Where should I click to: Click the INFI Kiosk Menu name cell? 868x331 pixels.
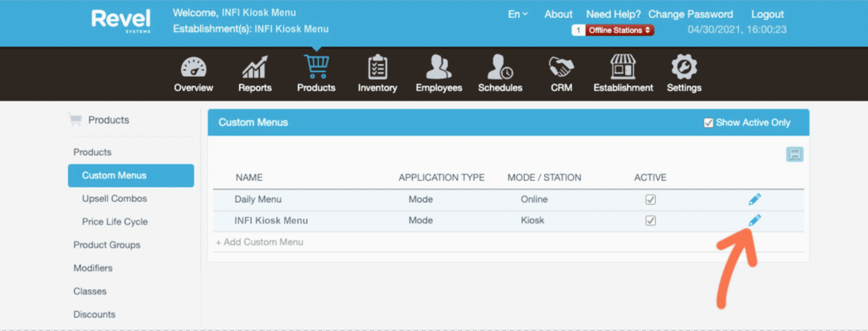tap(271, 221)
